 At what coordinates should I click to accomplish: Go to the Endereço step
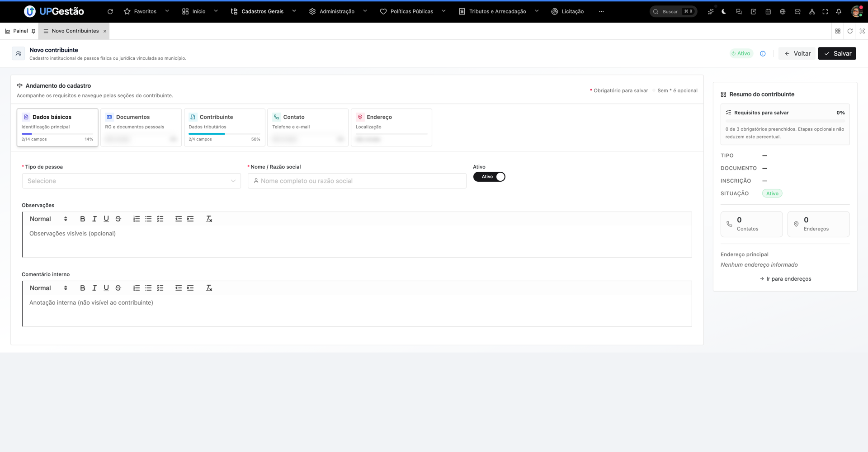pos(392,127)
